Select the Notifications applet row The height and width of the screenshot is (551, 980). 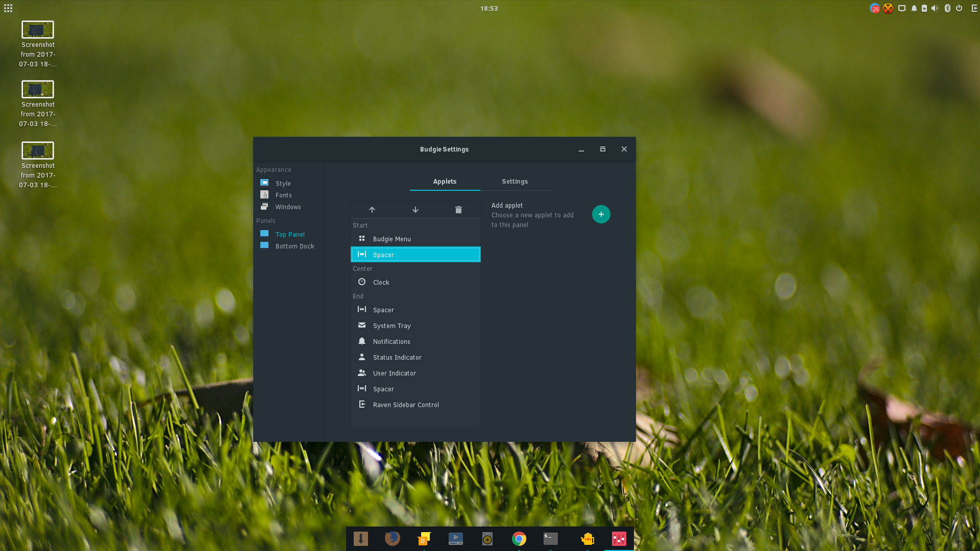pos(415,341)
